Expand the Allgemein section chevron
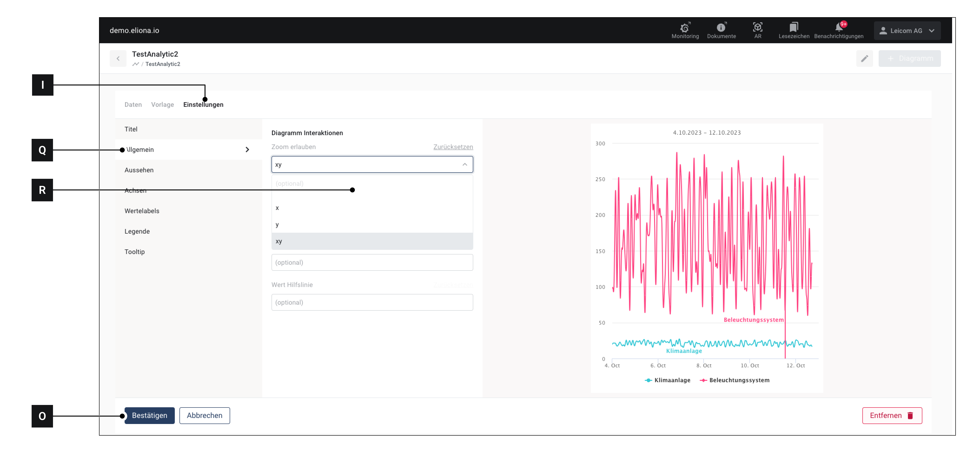The width and height of the screenshot is (980, 450). point(247,150)
